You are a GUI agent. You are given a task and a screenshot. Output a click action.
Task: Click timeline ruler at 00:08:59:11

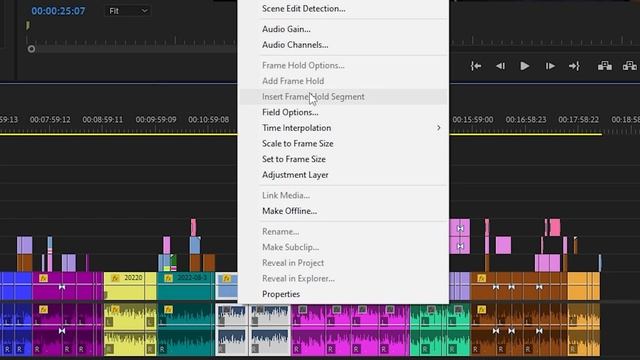pos(102,120)
